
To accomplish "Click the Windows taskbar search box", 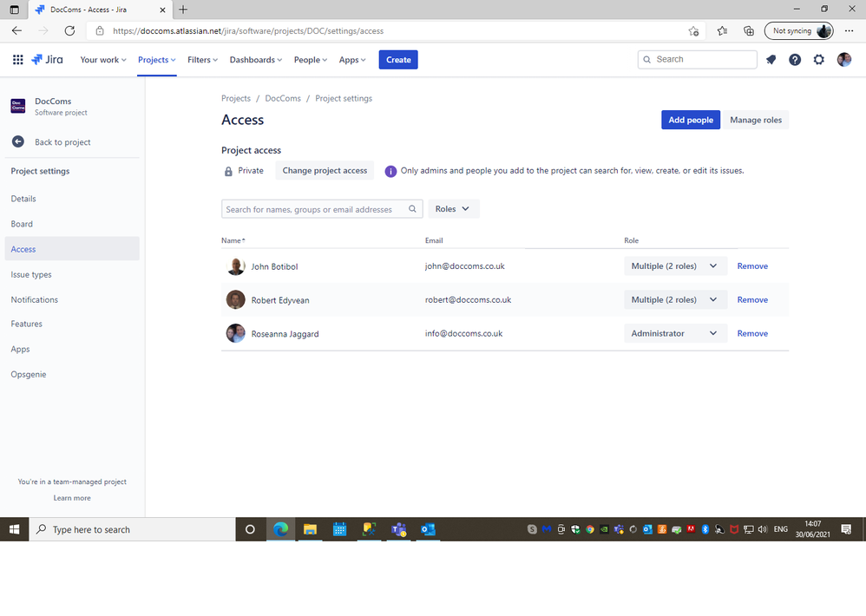I will click(x=133, y=529).
